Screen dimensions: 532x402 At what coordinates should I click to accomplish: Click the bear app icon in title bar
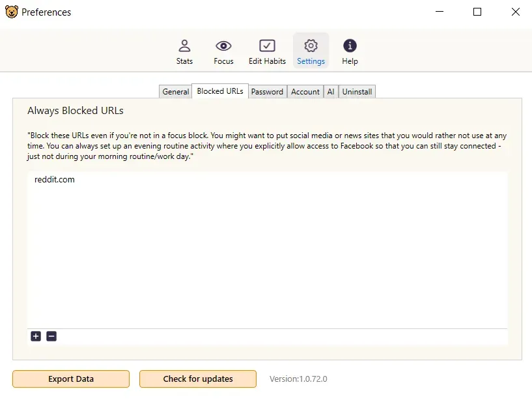point(12,12)
